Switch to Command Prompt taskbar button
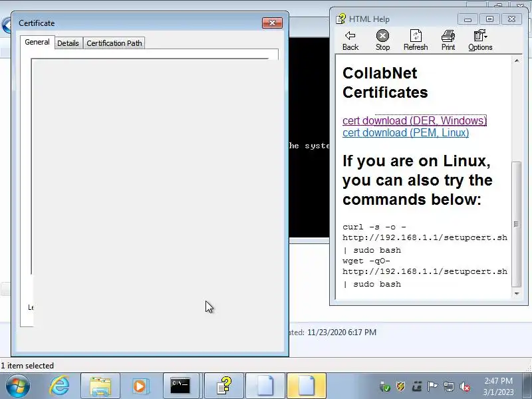The width and height of the screenshot is (532, 399). [x=180, y=386]
